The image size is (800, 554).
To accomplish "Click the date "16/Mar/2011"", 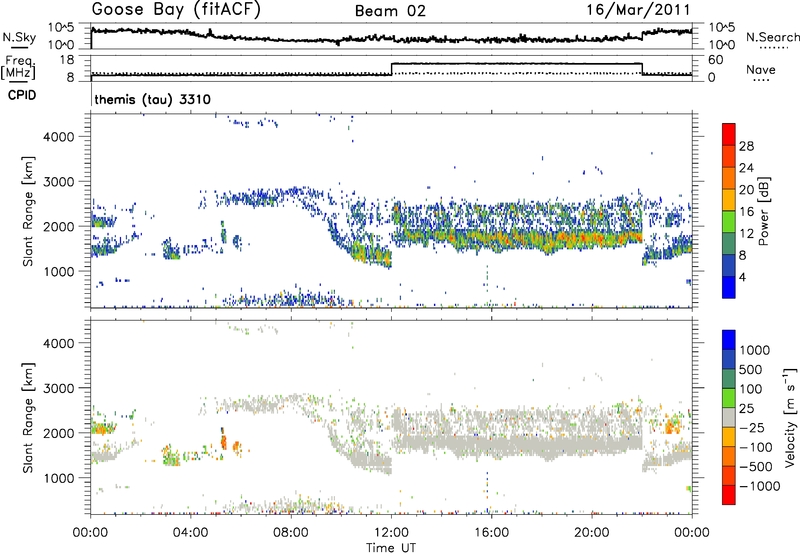I will click(638, 10).
